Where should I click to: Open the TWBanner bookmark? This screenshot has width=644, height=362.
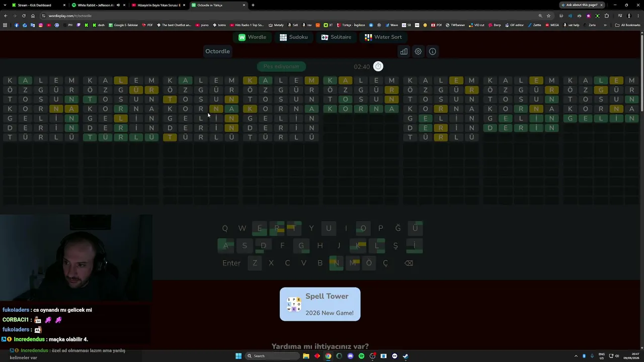click(455, 25)
